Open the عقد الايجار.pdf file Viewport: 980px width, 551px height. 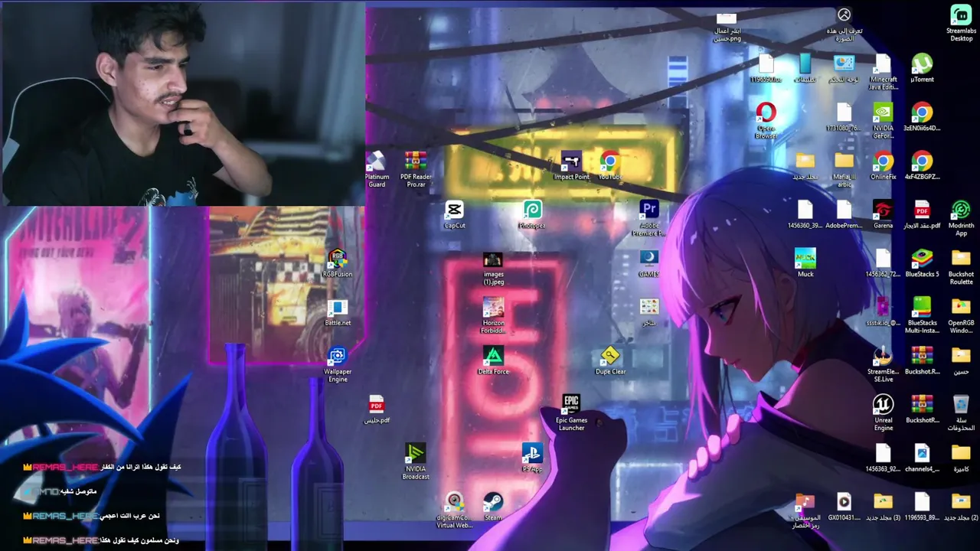click(x=922, y=214)
